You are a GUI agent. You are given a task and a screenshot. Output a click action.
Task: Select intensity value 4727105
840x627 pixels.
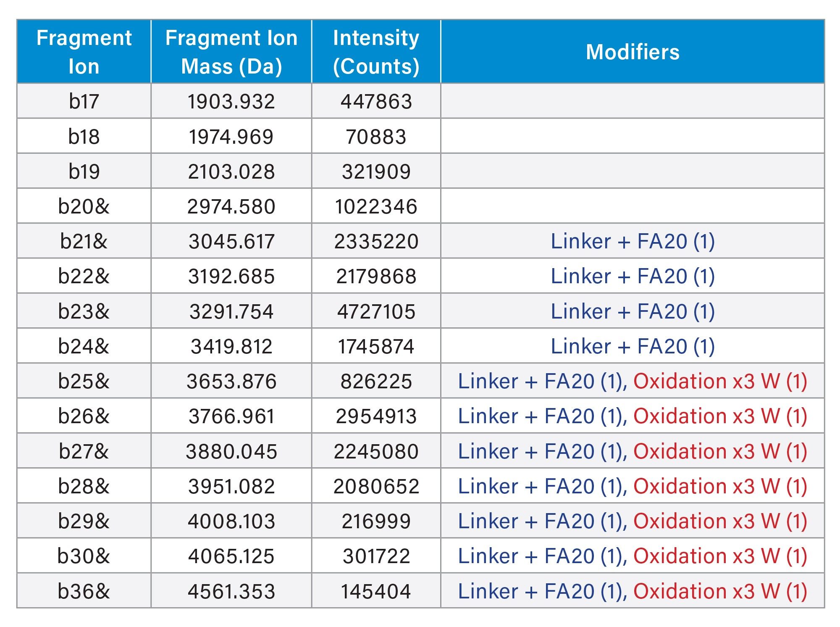click(x=376, y=312)
